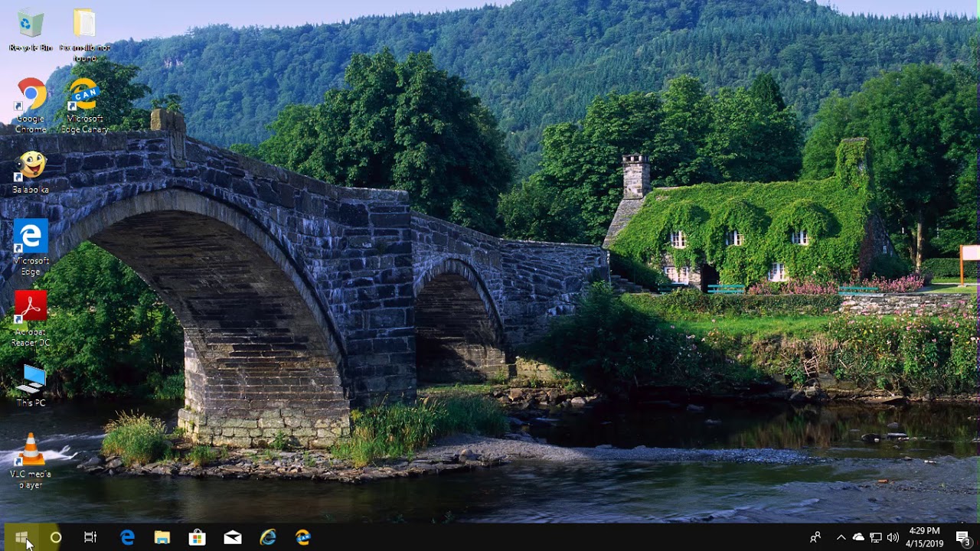Launch File Explorer from the taskbar
980x551 pixels.
162,537
